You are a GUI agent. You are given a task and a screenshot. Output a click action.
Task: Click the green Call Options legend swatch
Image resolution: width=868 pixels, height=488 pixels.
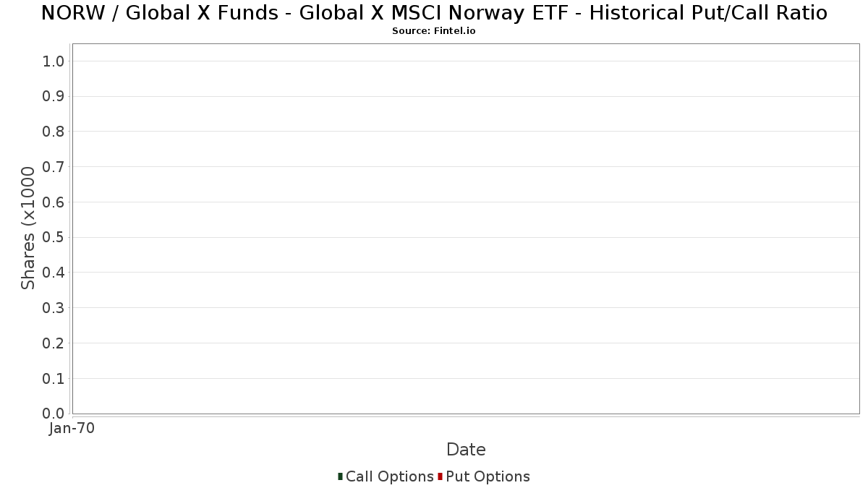click(x=340, y=476)
